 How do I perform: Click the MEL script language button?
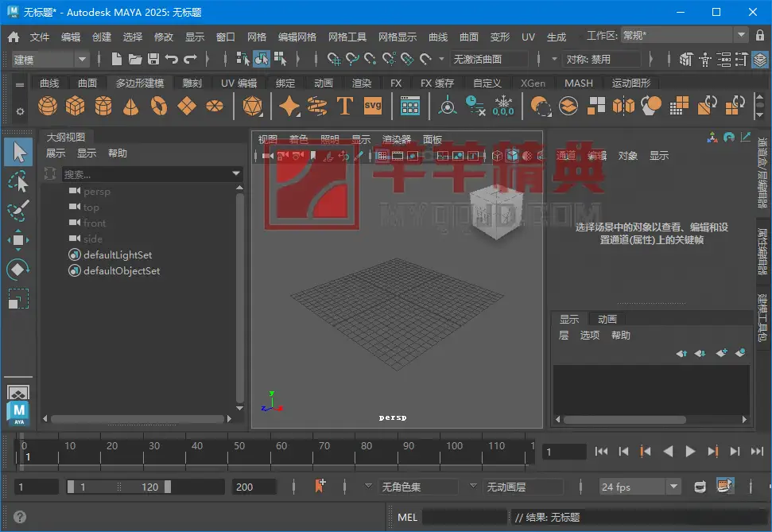407,517
